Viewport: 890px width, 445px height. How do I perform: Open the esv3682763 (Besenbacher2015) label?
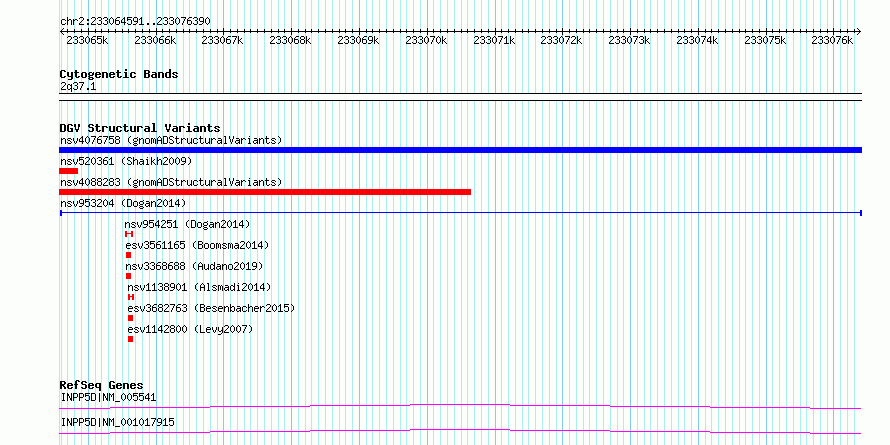coord(211,308)
